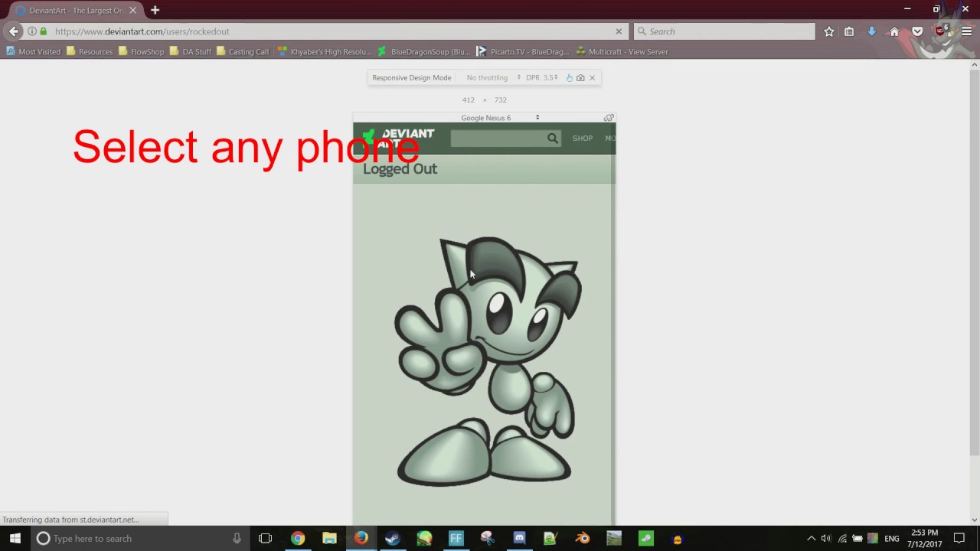Image resolution: width=980 pixels, height=551 pixels.
Task: Open the Most Visited bookmark folder
Action: tap(33, 52)
